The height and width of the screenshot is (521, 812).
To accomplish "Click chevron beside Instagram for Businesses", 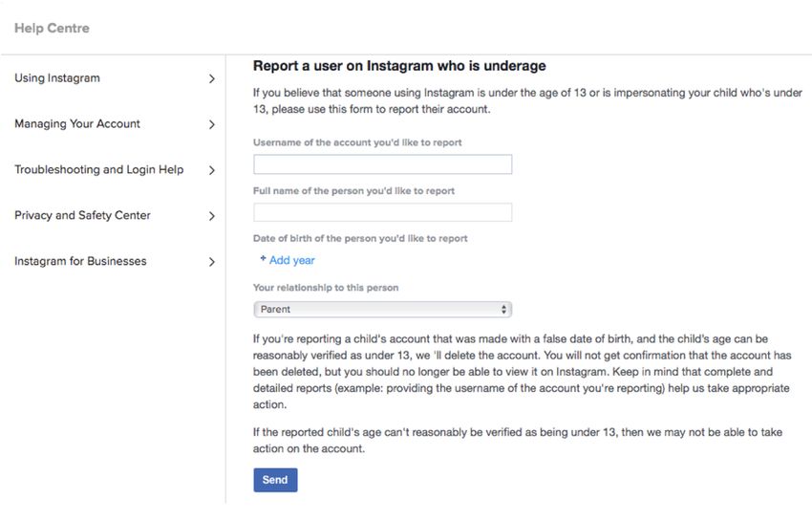I will 211,262.
